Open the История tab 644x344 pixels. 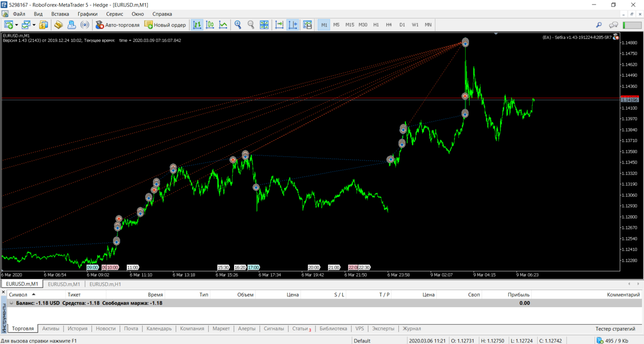(x=77, y=329)
